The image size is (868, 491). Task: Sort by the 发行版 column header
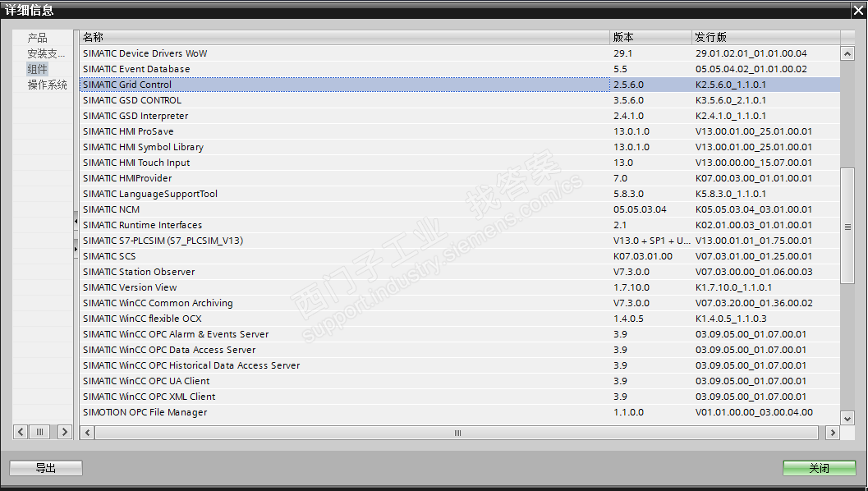pyautogui.click(x=766, y=37)
